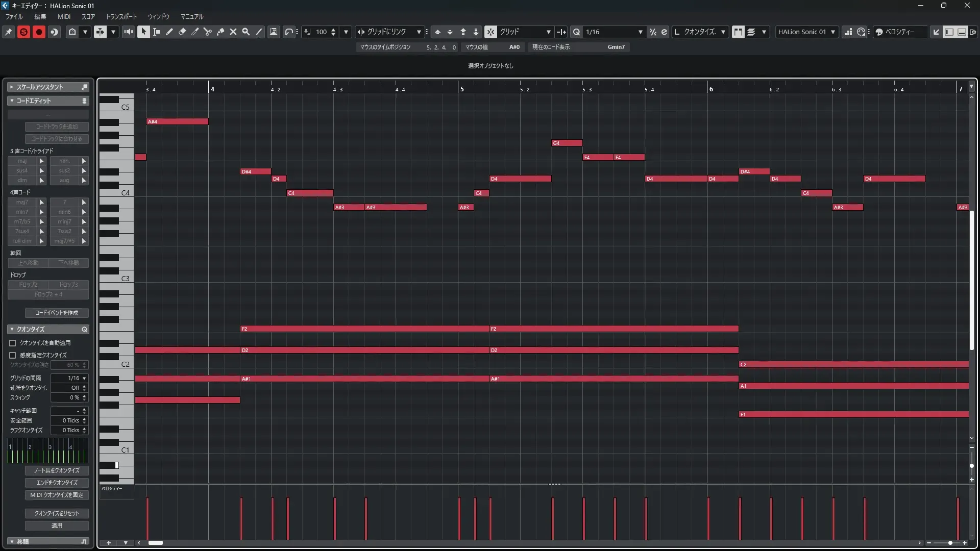Image resolution: width=980 pixels, height=551 pixels.
Task: Expand the スケールアシスタント section
Action: (12, 87)
